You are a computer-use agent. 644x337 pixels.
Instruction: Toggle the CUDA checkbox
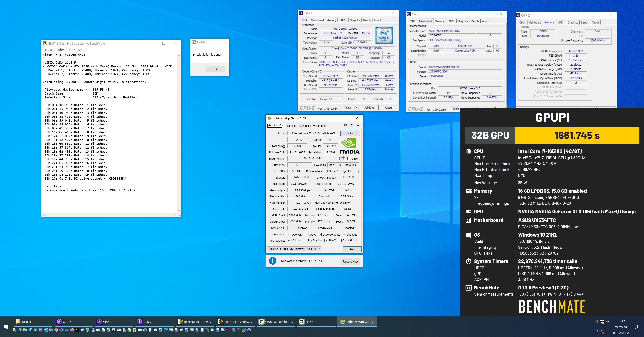pyautogui.click(x=306, y=234)
